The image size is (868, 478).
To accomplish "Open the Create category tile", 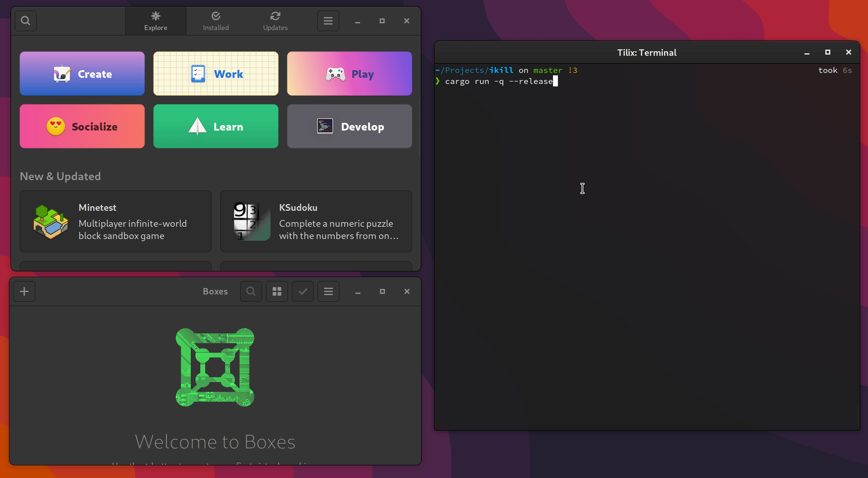I will pyautogui.click(x=82, y=74).
